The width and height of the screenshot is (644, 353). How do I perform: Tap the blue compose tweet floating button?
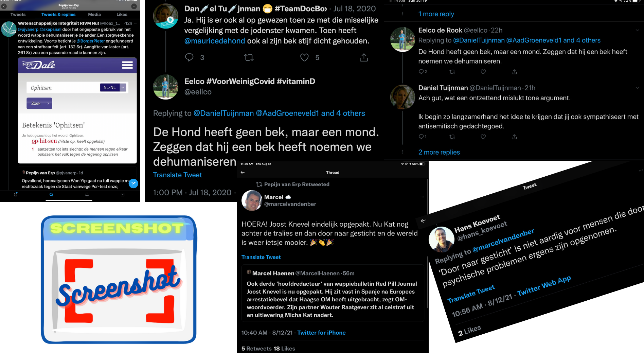(x=133, y=183)
